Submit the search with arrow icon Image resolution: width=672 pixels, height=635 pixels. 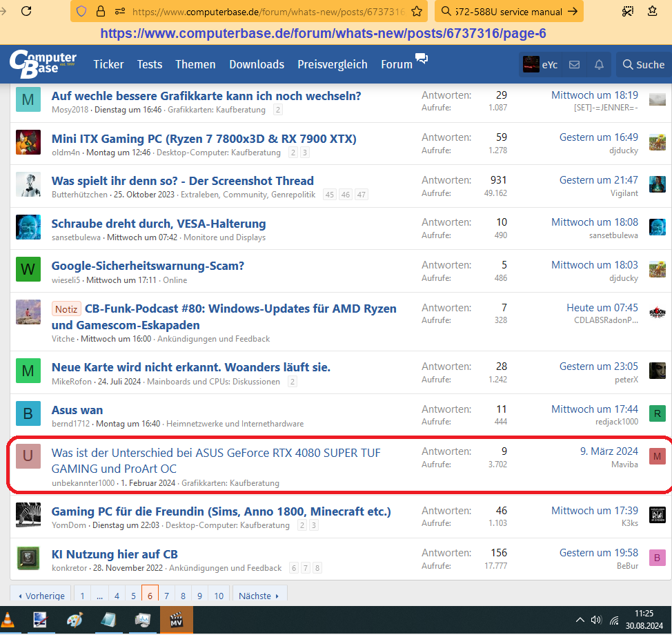573,11
